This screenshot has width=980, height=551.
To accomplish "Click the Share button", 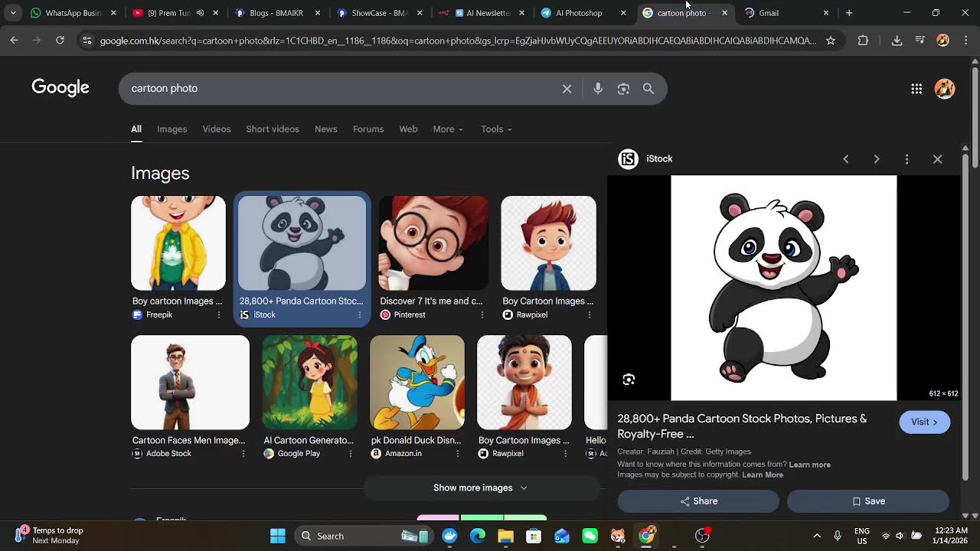I will point(698,501).
